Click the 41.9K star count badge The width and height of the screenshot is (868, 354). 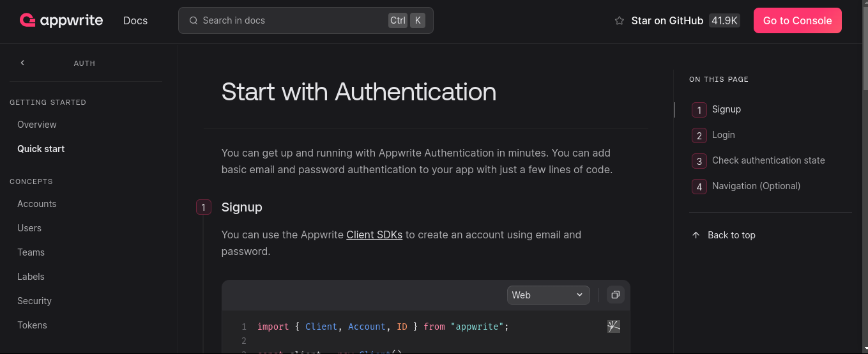coord(724,20)
